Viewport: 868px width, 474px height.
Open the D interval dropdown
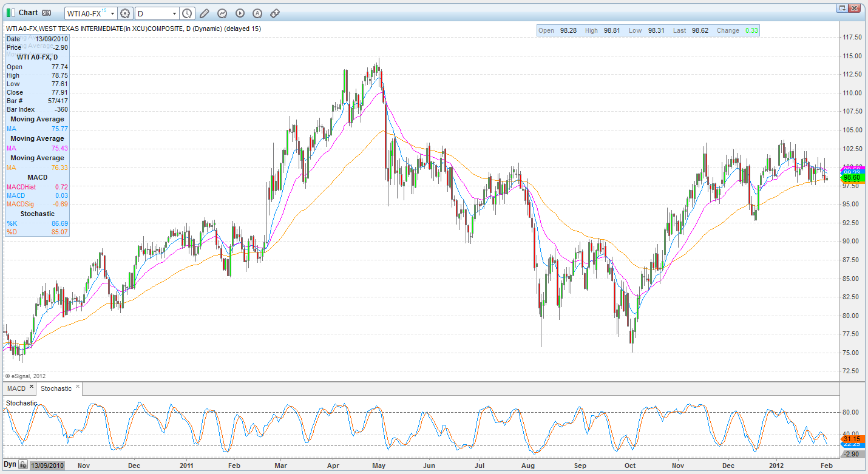[x=175, y=13]
